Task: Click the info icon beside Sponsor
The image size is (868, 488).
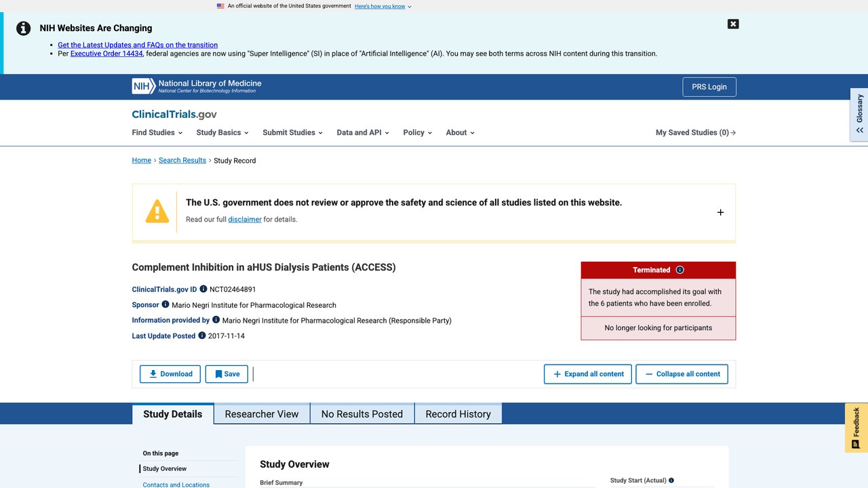Action: [x=165, y=304]
